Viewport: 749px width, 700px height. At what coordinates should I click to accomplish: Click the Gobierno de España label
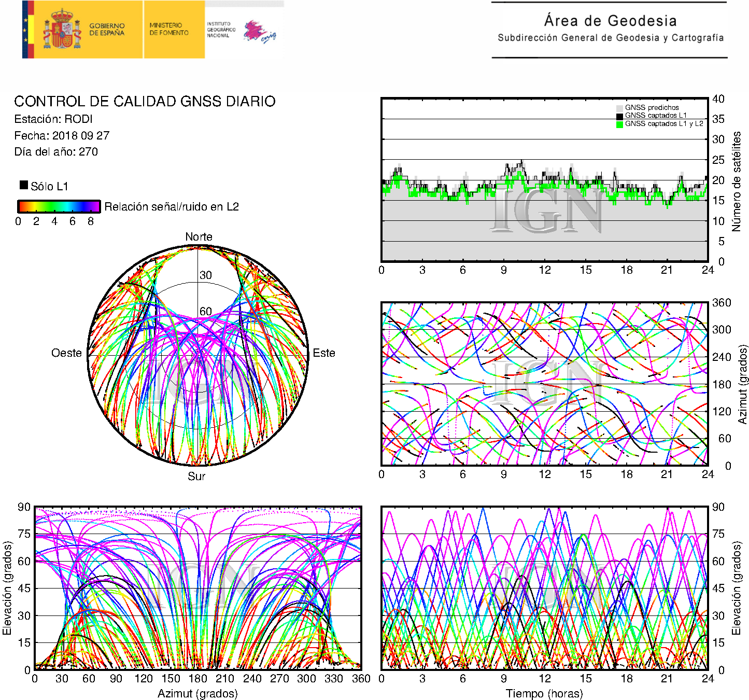tap(107, 30)
